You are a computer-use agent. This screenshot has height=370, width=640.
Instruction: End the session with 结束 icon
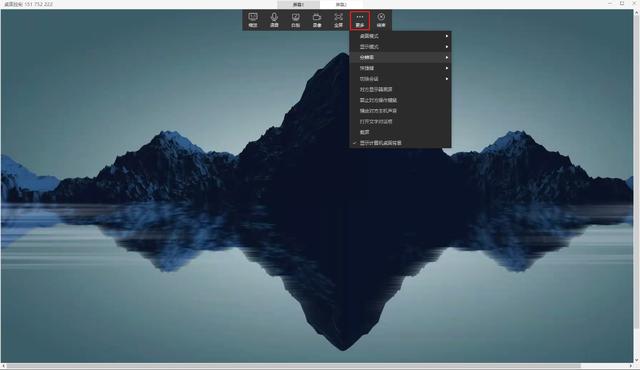pos(381,20)
